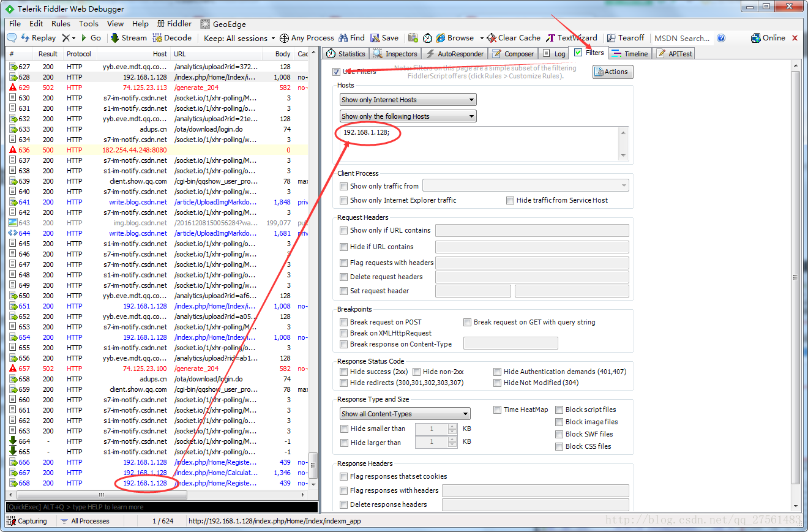Click the comment balloon toolbar icon
This screenshot has height=532, width=808.
(12, 38)
